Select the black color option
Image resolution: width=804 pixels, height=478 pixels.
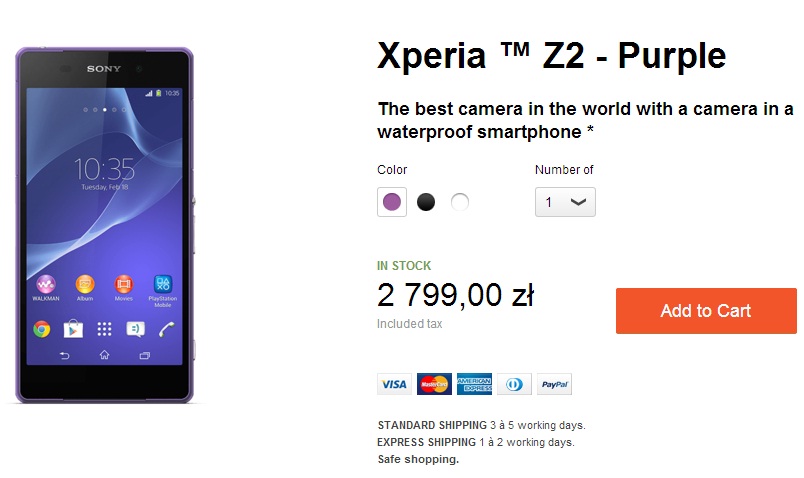(426, 202)
